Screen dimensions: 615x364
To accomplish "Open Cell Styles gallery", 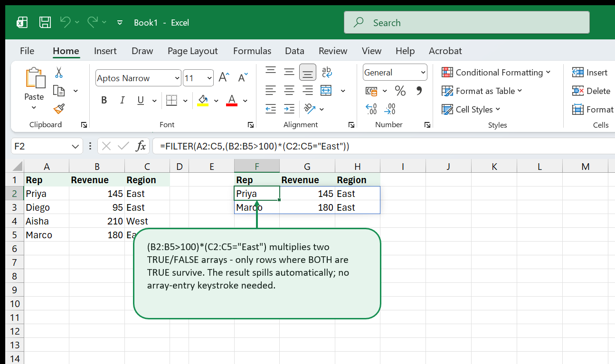I will point(471,109).
